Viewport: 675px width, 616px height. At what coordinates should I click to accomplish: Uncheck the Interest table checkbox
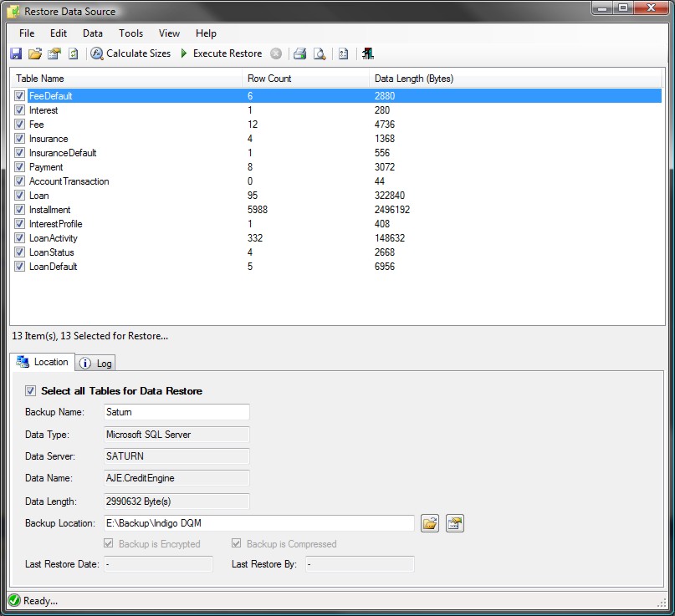point(19,110)
